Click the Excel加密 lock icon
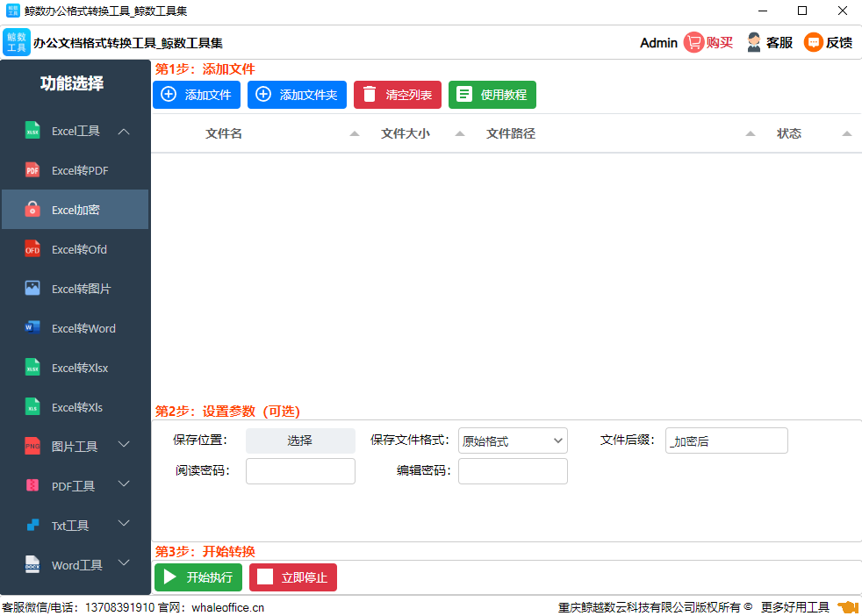Screen dimensions: 862x616 coord(32,210)
